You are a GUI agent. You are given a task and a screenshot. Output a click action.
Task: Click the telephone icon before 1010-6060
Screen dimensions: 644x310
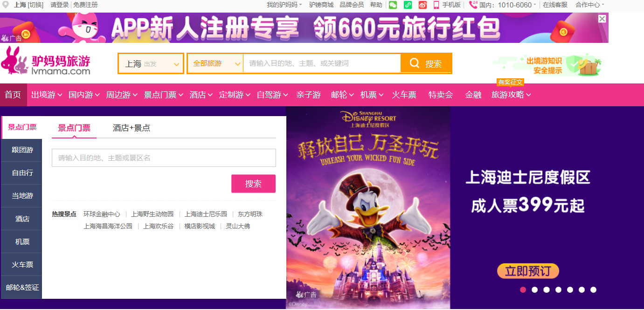pyautogui.click(x=473, y=5)
